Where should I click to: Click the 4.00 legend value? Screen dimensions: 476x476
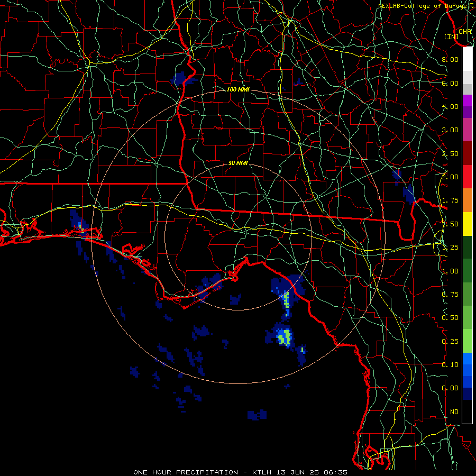450,106
